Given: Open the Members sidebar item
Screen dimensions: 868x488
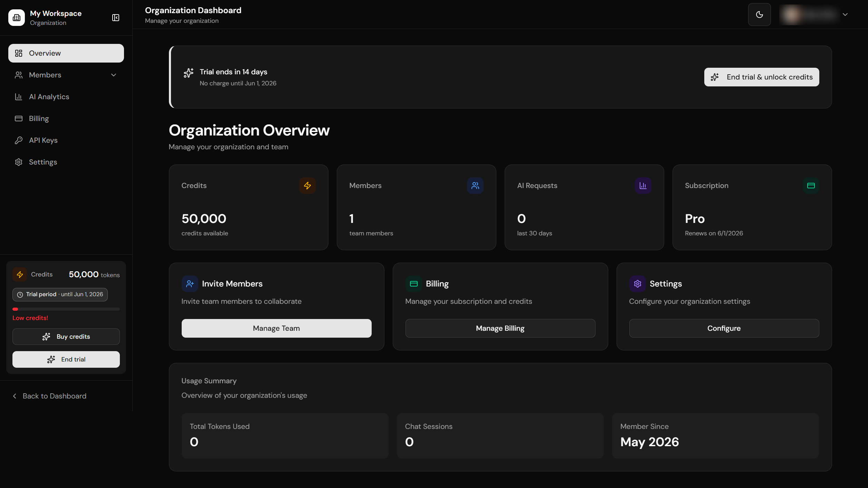Looking at the screenshot, I should (66, 75).
